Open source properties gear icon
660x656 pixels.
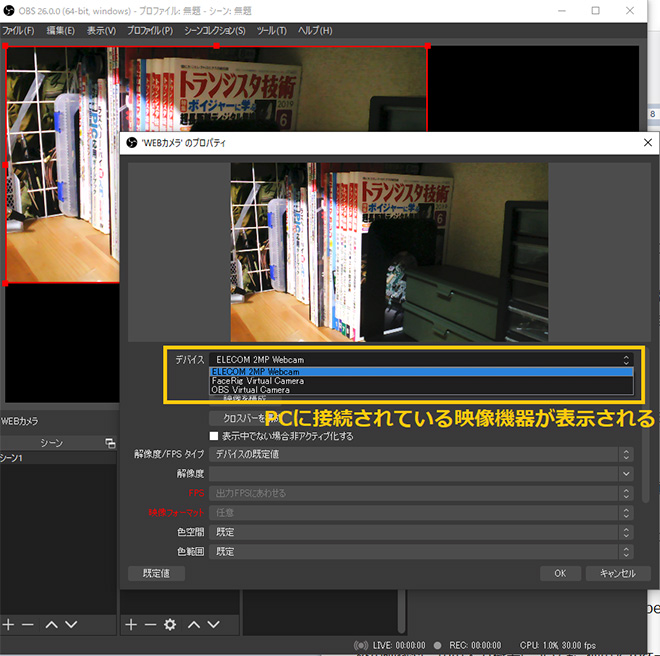[x=170, y=624]
